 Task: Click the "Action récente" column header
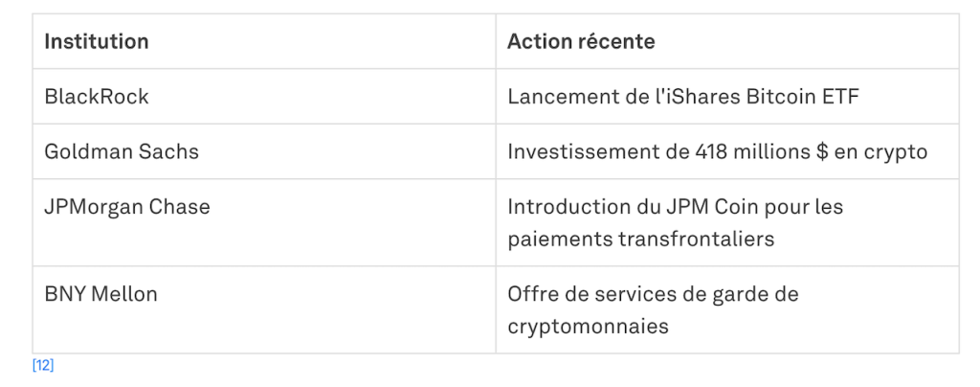[581, 42]
